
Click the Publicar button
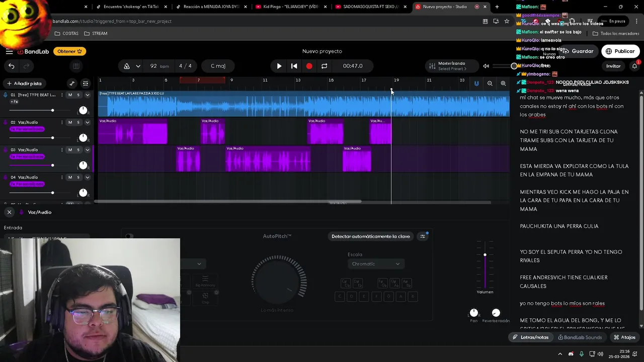pyautogui.click(x=620, y=51)
